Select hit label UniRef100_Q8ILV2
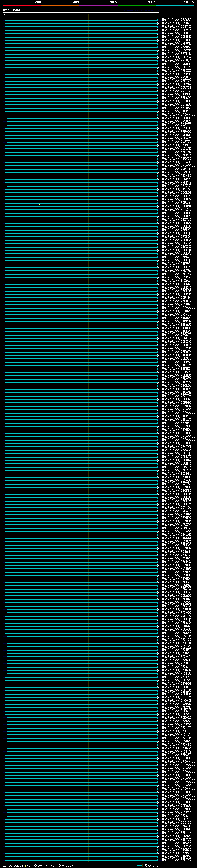The width and height of the screenshot is (197, 868). [176, 677]
